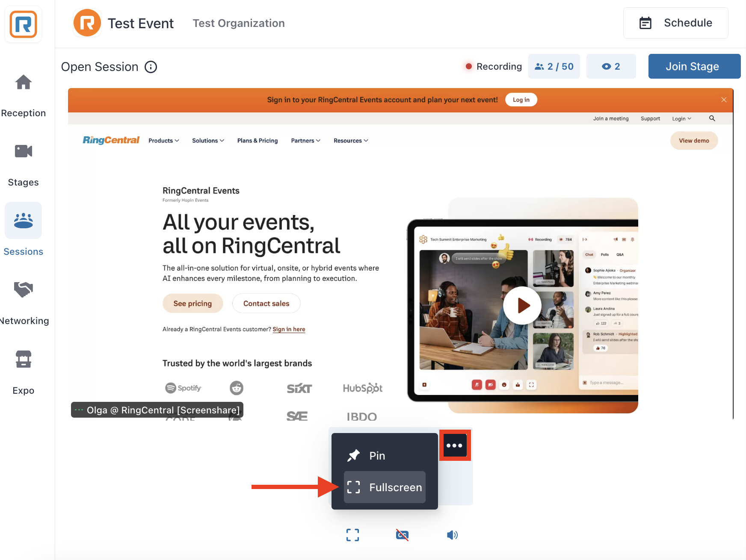This screenshot has width=746, height=560.
Task: Click fullscreen icon in bottom control bar
Action: click(352, 535)
